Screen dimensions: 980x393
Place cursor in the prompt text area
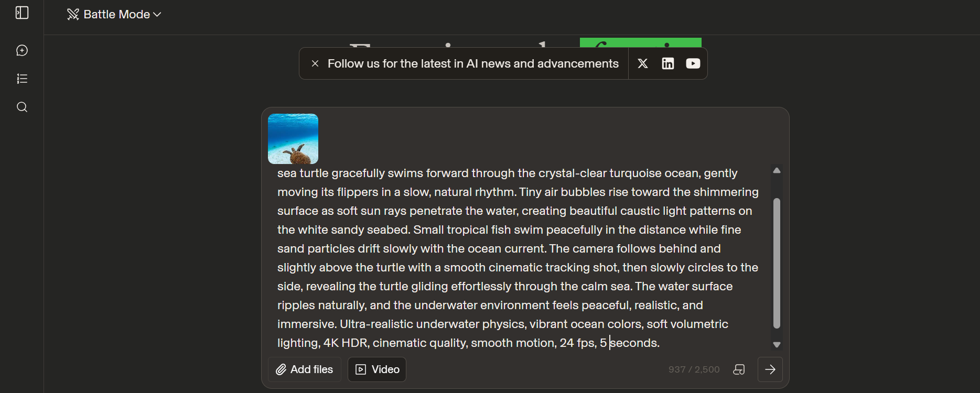pyautogui.click(x=518, y=258)
